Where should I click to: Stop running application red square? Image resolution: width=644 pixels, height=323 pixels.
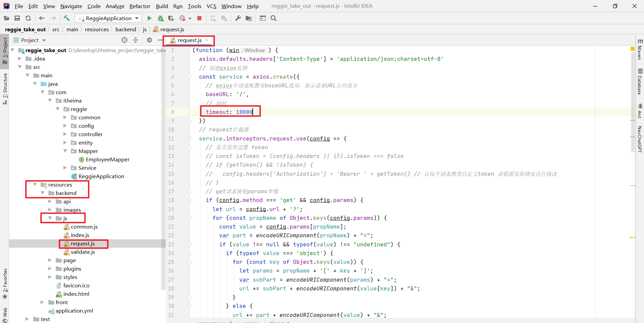pos(199,18)
